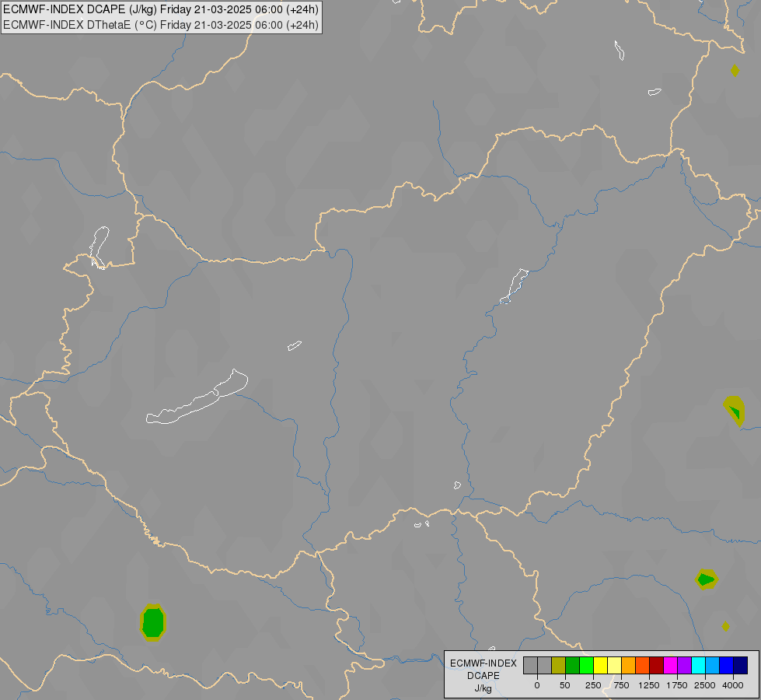Click the legend value label 250

(x=593, y=685)
